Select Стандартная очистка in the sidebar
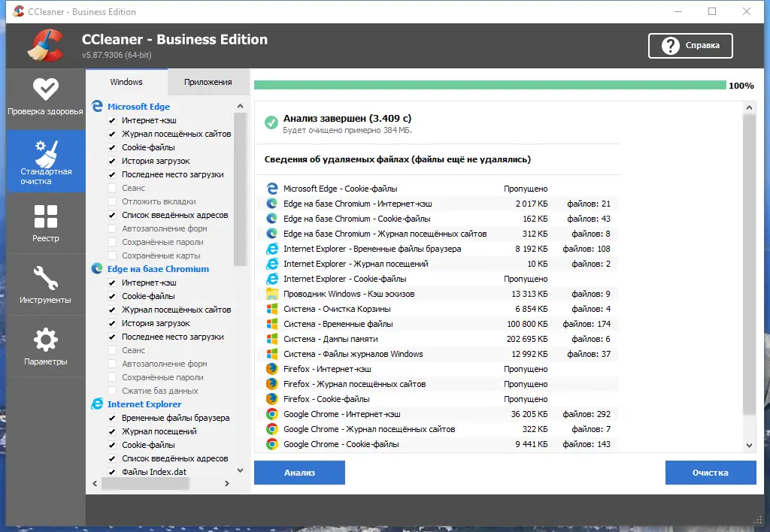Screen dimensions: 770x532 pos(45,161)
